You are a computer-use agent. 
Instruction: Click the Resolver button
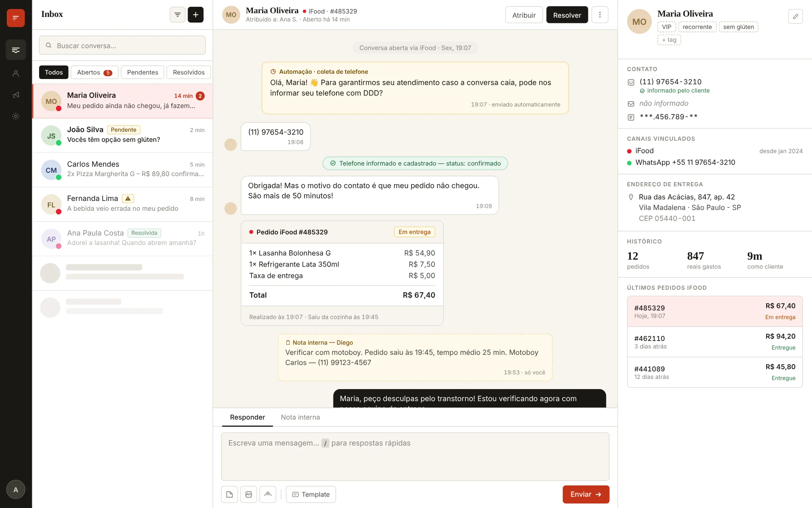(567, 15)
